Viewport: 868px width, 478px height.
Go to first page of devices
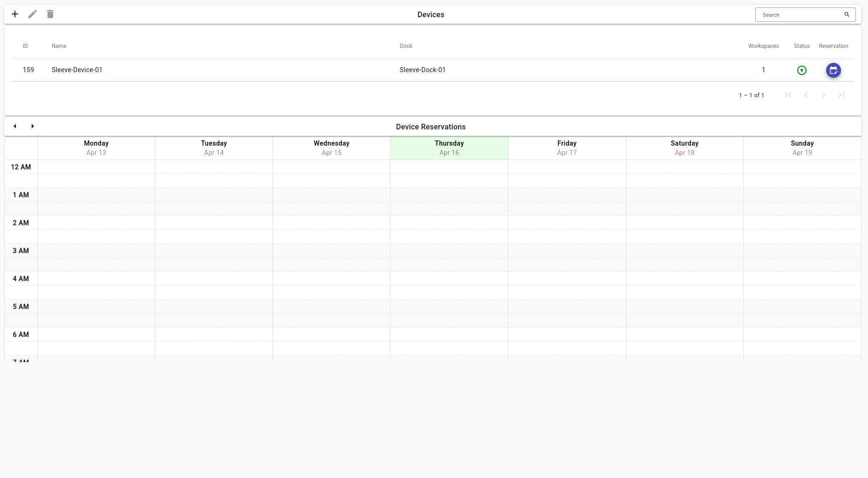pos(788,95)
